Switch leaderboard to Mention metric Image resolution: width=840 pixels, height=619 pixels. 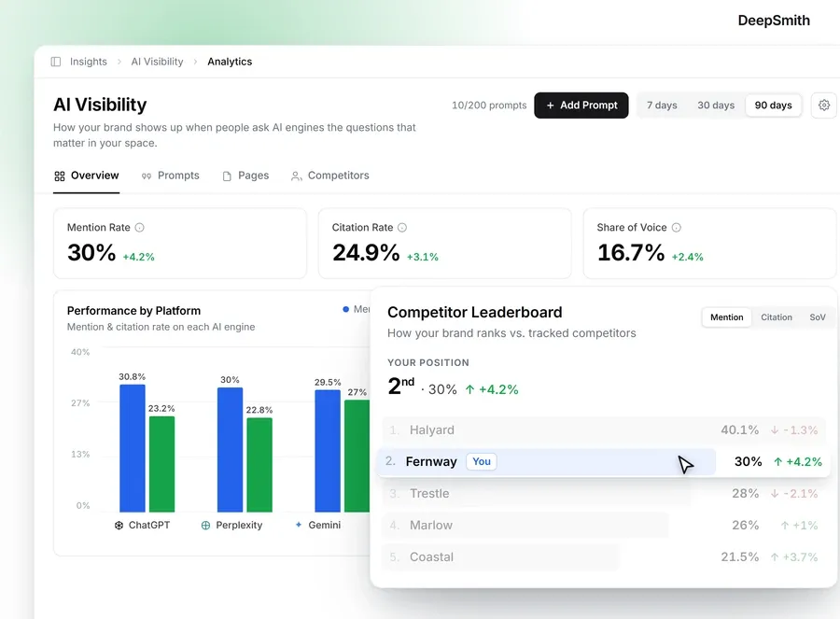726,317
